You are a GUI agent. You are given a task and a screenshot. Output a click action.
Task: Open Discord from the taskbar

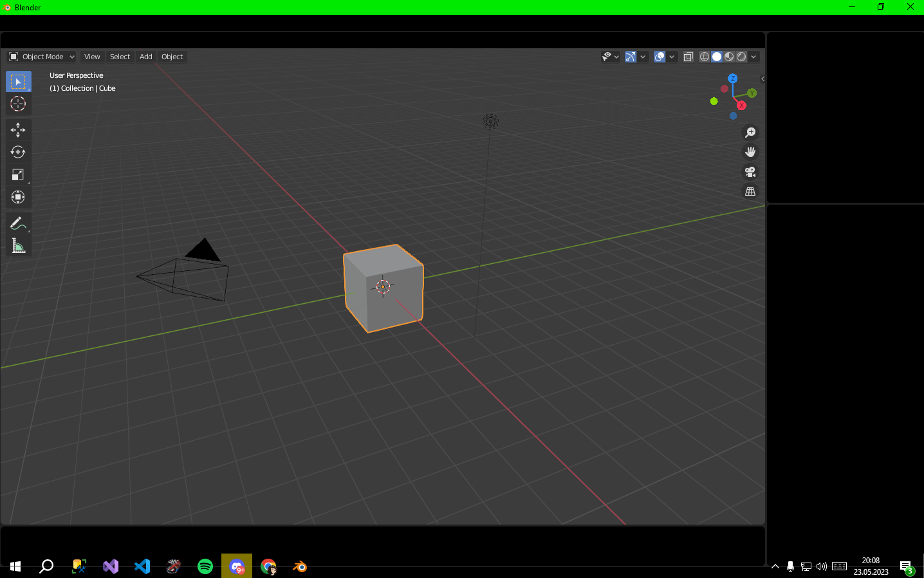237,566
